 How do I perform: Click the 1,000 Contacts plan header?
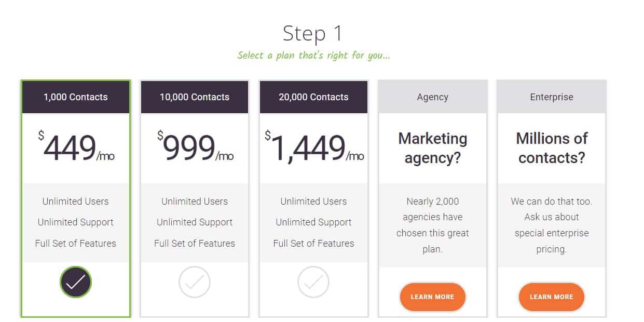[x=76, y=97]
